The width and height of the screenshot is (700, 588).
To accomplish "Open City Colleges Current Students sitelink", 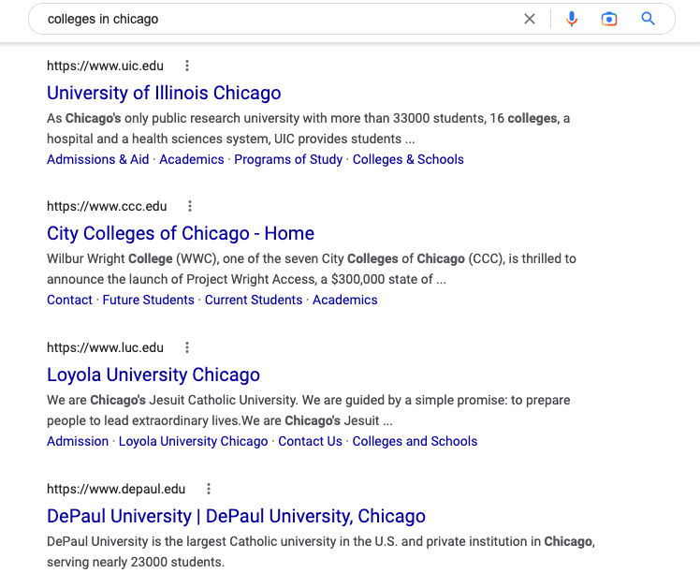I will (254, 300).
